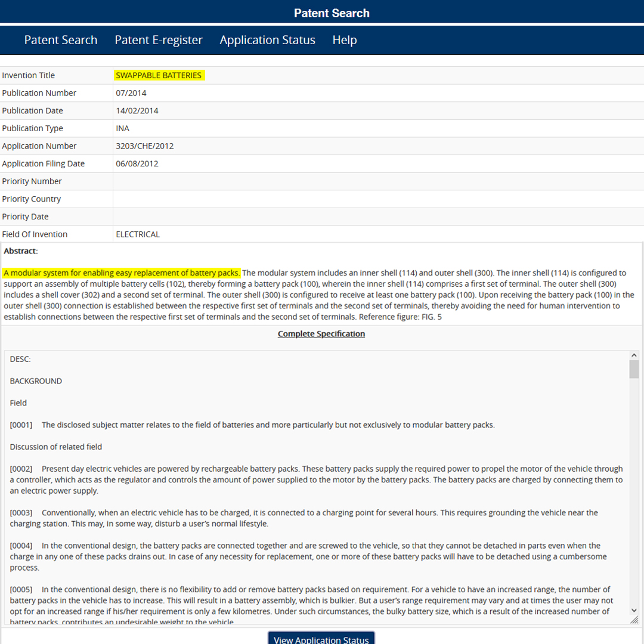Click the highlighted title SWAPPABLE BATTERIES

click(159, 75)
